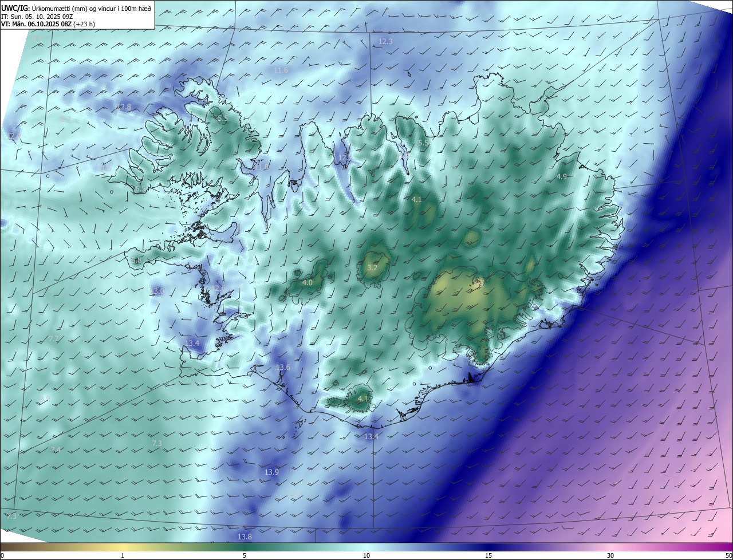Click the color scale tick label 10
The image size is (733, 560).
tap(366, 555)
